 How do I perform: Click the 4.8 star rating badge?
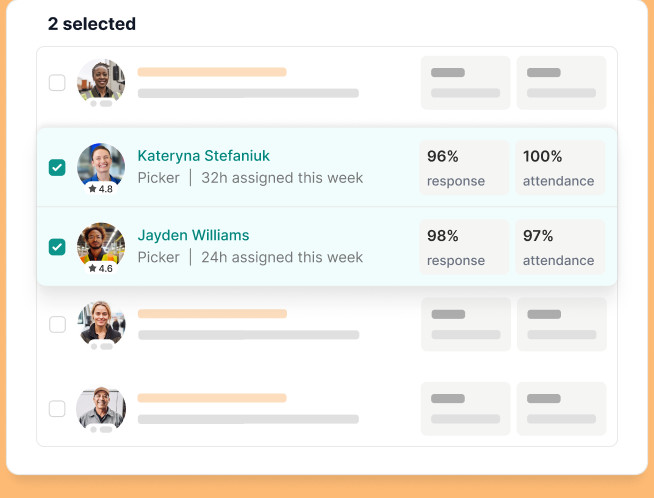click(101, 188)
